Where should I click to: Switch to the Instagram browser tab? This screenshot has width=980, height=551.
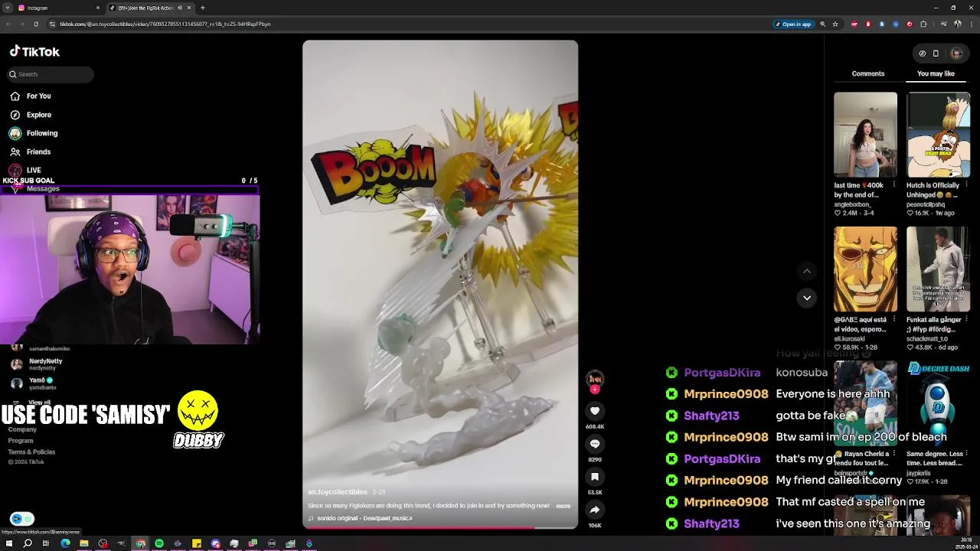[57, 8]
